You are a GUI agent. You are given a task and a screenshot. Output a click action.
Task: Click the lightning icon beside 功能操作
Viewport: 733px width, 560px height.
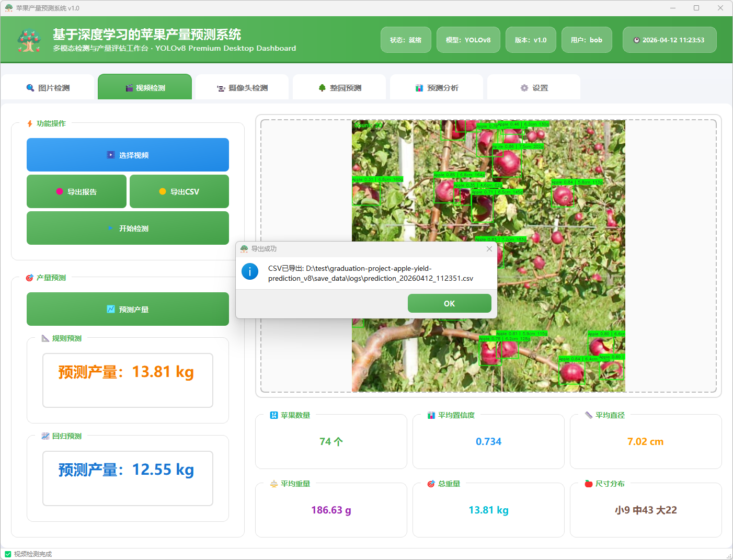click(30, 124)
